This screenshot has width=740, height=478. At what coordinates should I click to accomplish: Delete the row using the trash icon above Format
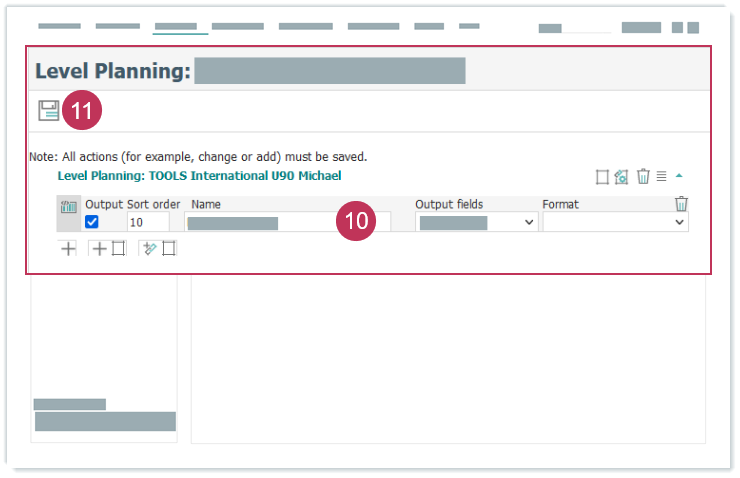[681, 204]
